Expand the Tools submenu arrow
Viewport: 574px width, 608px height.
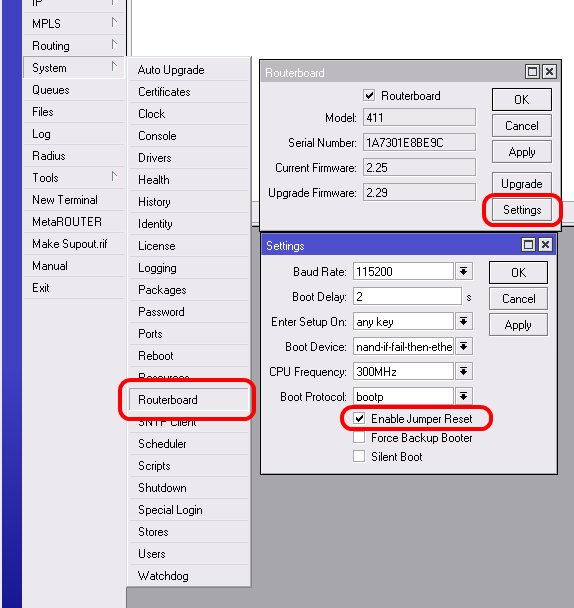click(114, 177)
